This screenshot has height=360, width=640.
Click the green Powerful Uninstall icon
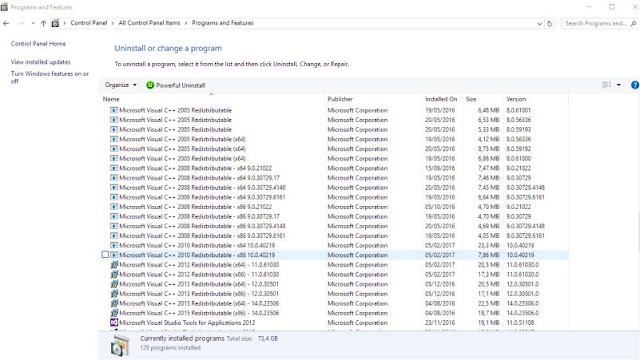[150, 85]
